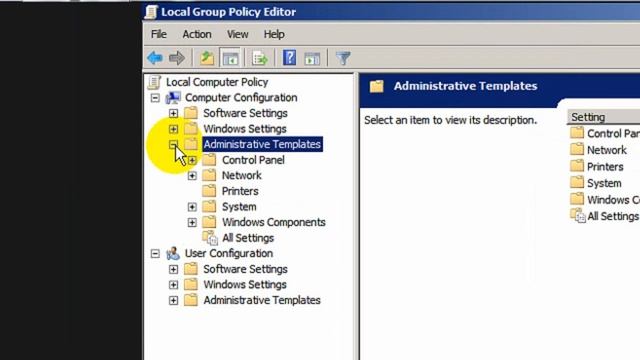
Task: Click the Export List toolbar icon
Action: 260,58
